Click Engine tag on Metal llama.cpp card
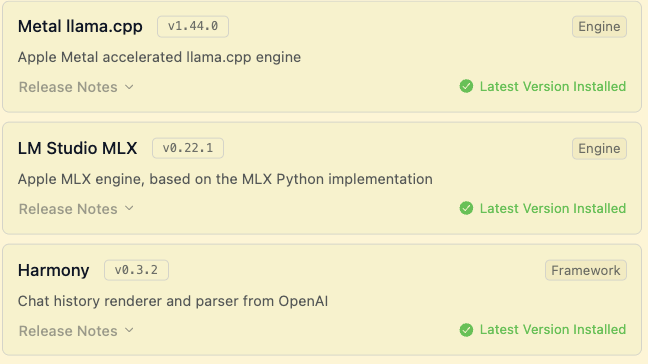Screen dimensions: 648x364 click(x=599, y=27)
